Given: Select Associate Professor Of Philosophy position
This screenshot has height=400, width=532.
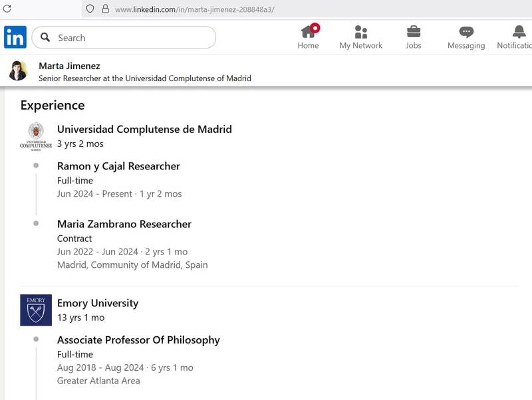Looking at the screenshot, I should click(138, 340).
